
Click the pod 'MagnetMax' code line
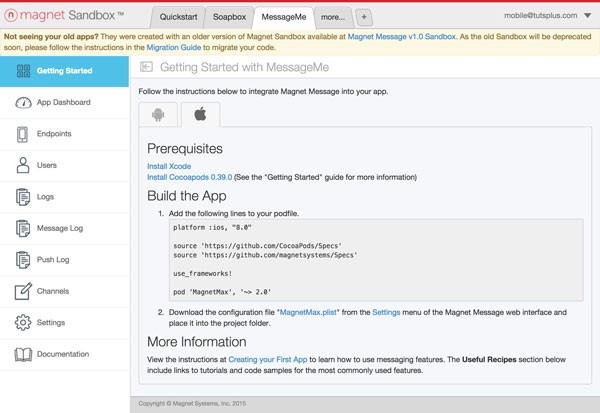[x=222, y=292]
